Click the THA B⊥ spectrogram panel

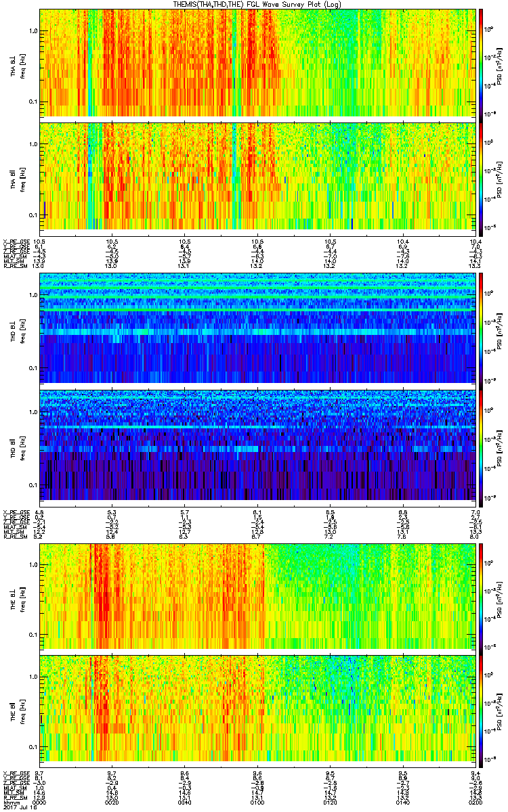[257, 62]
